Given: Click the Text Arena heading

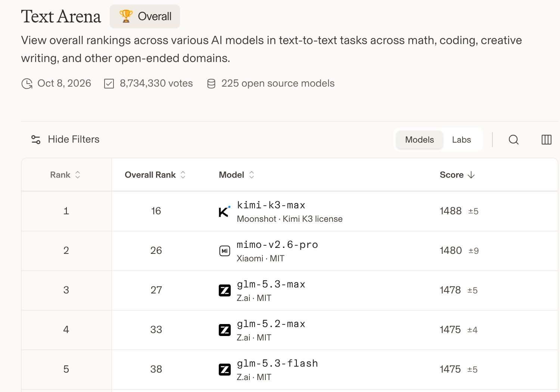Looking at the screenshot, I should tap(61, 16).
